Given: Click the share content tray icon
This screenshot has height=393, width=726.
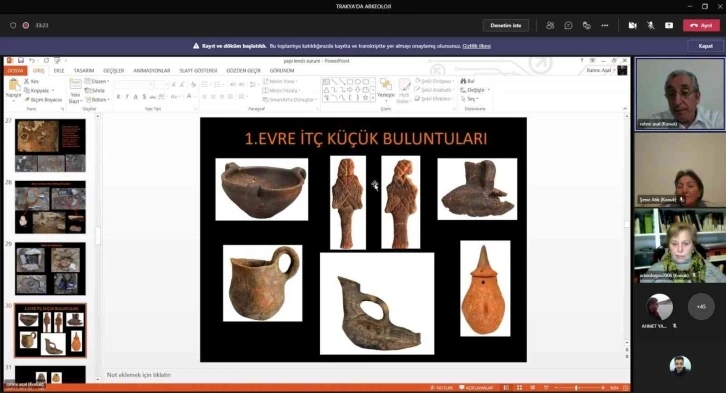Looking at the screenshot, I should click(669, 25).
